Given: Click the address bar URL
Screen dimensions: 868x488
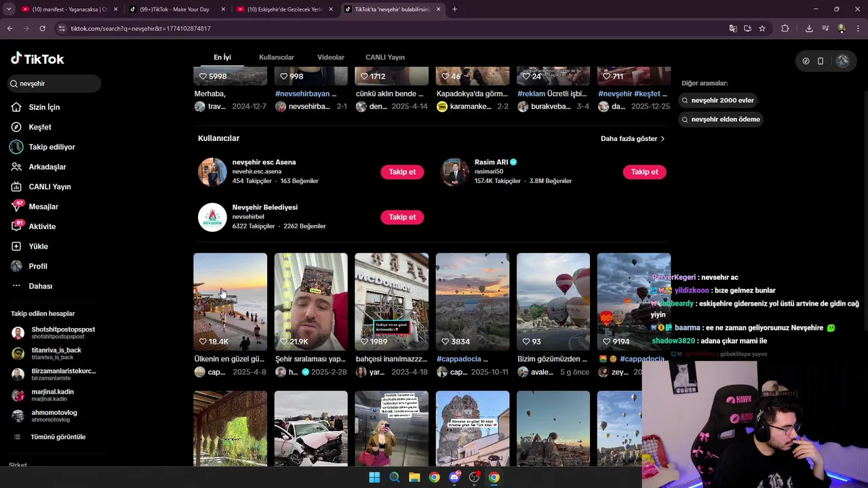Looking at the screenshot, I should pyautogui.click(x=140, y=28).
